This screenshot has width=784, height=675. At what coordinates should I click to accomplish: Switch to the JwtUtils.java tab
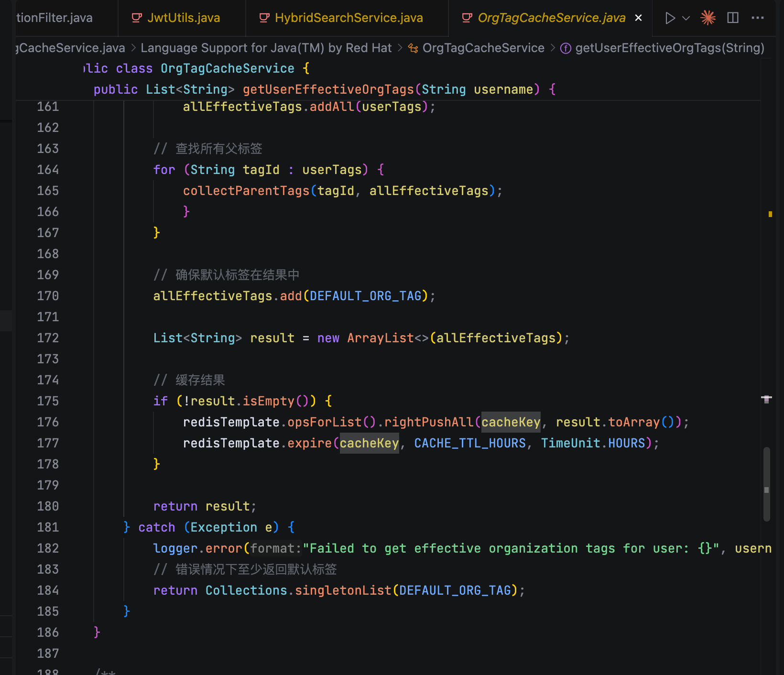coord(183,18)
